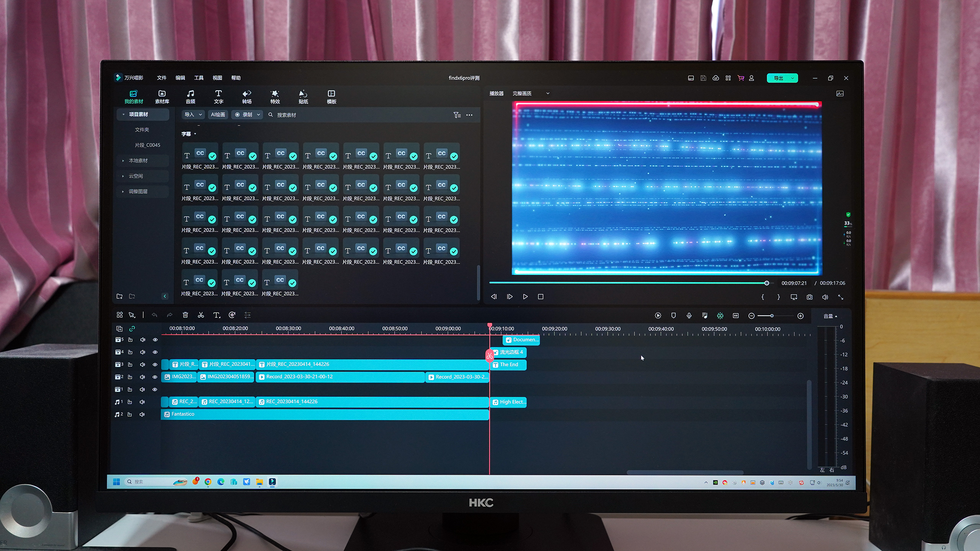Click the delete trash icon in timeline toolbar
This screenshot has height=551, width=980.
(x=185, y=315)
